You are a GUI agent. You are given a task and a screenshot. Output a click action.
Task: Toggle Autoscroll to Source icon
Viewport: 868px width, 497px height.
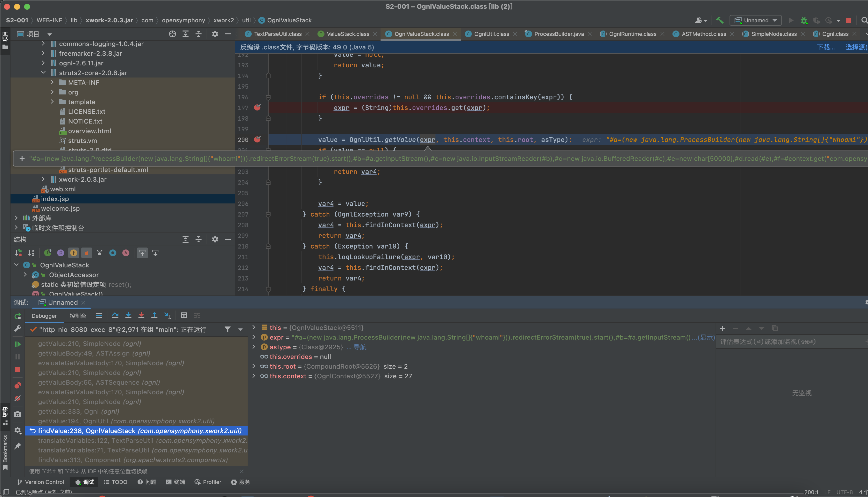coord(142,253)
